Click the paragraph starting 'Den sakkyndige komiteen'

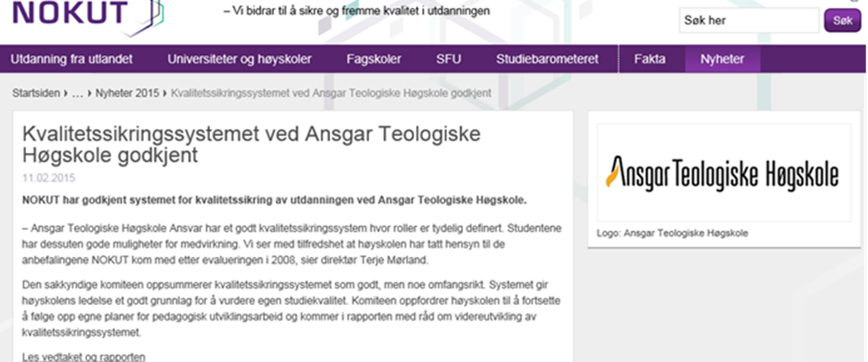pyautogui.click(x=291, y=309)
